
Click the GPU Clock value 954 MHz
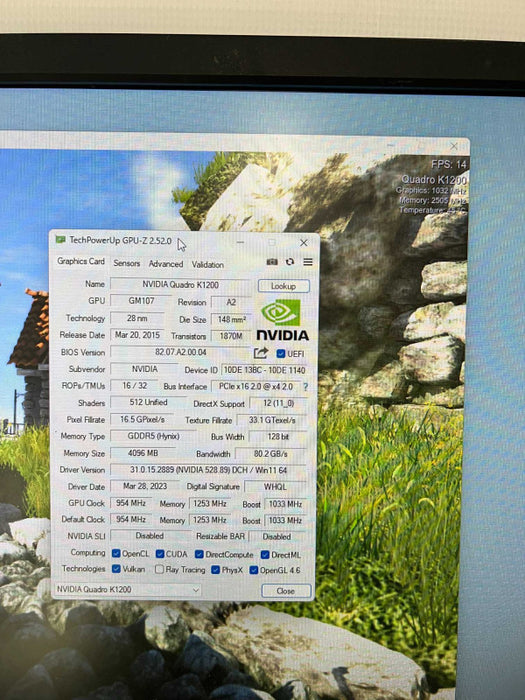[x=131, y=503]
